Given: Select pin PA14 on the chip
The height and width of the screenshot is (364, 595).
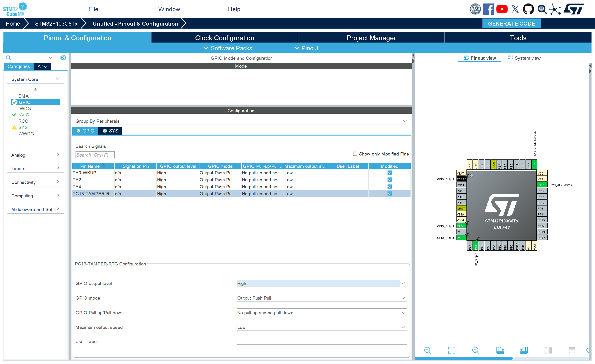Looking at the screenshot, I should point(534,165).
